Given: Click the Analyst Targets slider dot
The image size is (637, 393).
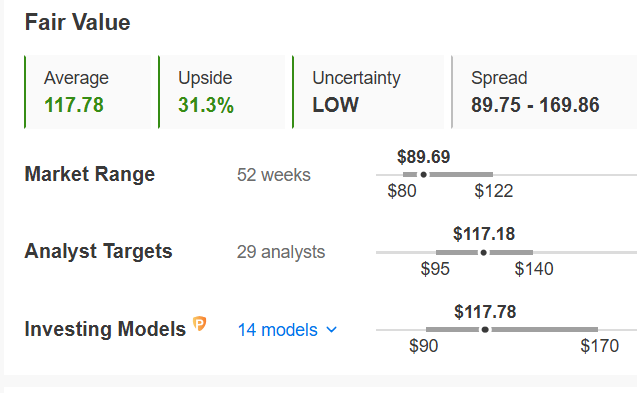Looking at the screenshot, I should point(483,253).
